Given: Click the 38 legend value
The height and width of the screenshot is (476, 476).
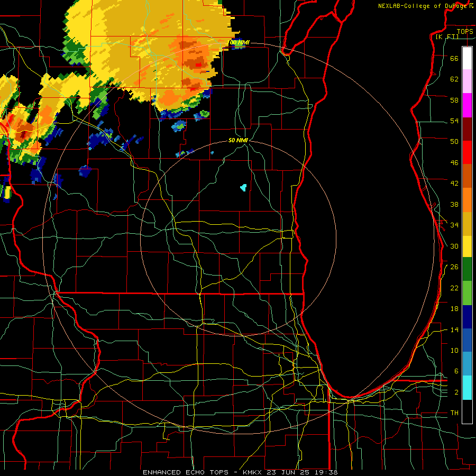Looking at the screenshot, I should [454, 204].
